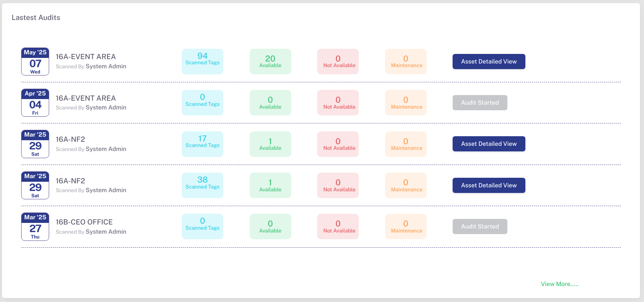Screen dimensions: 644x302
Task: Open Asset Detailed View for 17-tag 16A-NF2 audit
Action: 489,144
